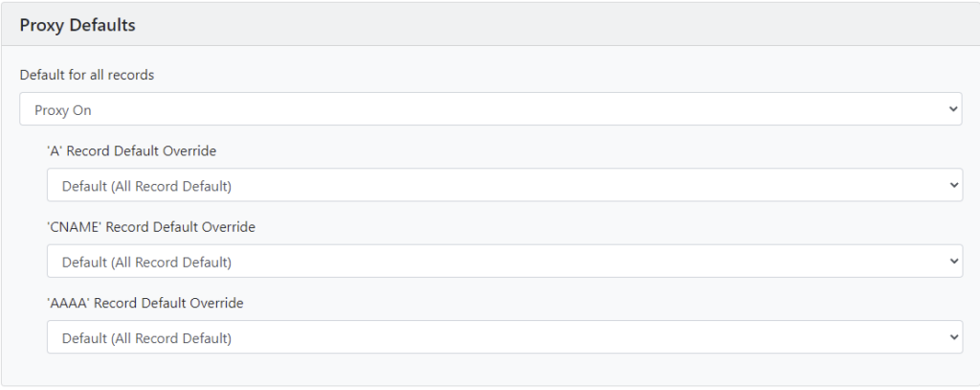Click the 'Proxy On' selected value text
Viewport: 980px width, 390px height.
pos(62,110)
